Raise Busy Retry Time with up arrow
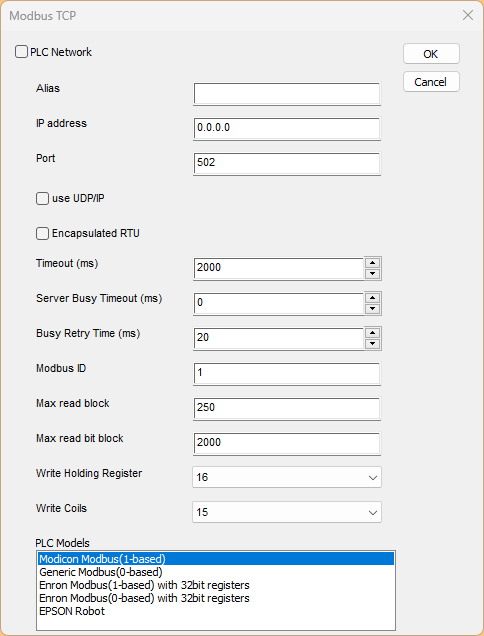The width and height of the screenshot is (484, 636). pos(372,333)
